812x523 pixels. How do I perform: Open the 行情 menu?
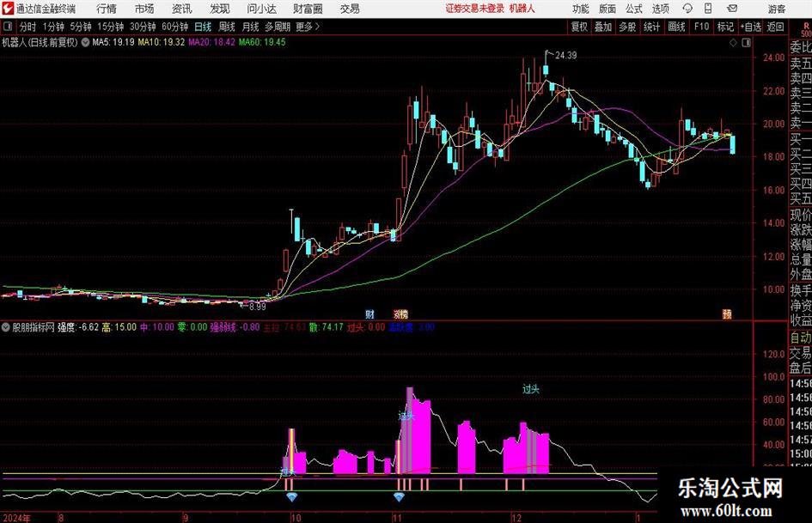[107, 9]
